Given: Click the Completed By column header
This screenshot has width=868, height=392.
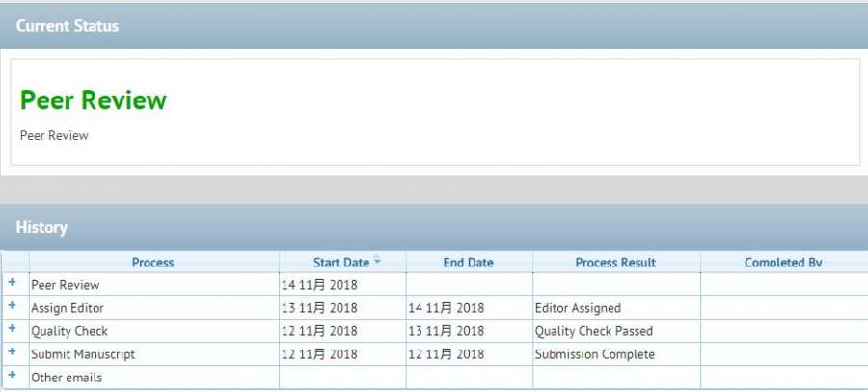Looking at the screenshot, I should pos(783,263).
